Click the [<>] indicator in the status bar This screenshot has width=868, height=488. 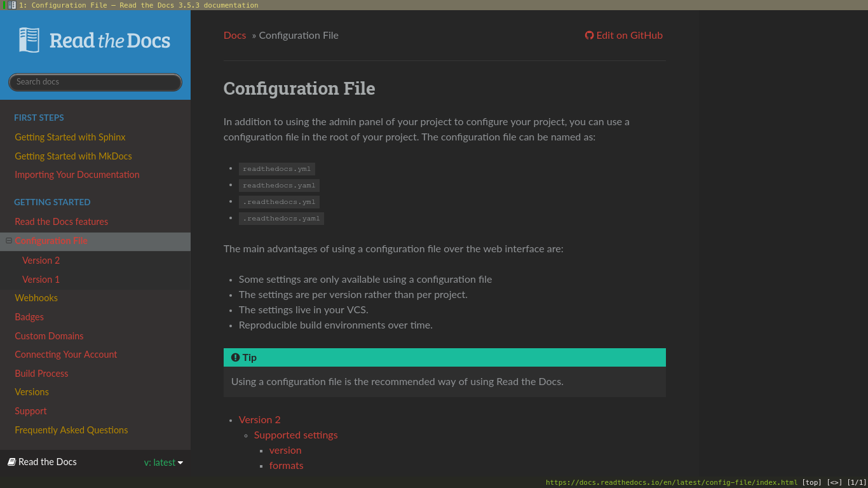click(834, 483)
